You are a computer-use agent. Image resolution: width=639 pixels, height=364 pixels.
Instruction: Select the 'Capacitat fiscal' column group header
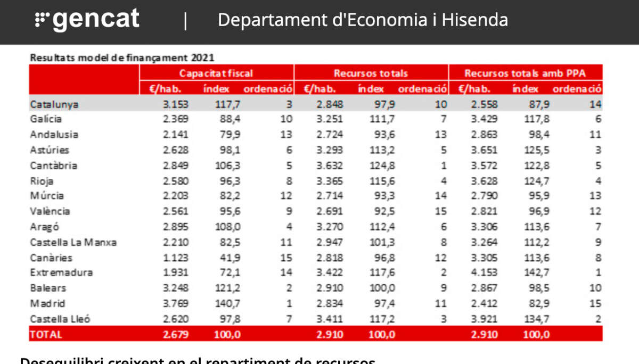216,73
